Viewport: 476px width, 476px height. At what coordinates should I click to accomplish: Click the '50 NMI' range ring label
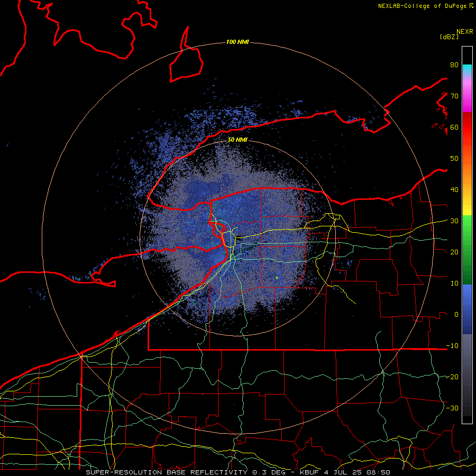237,140
